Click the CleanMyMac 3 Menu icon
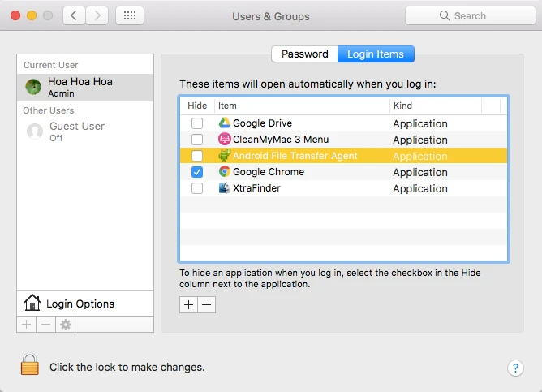The image size is (542, 392). pos(225,140)
